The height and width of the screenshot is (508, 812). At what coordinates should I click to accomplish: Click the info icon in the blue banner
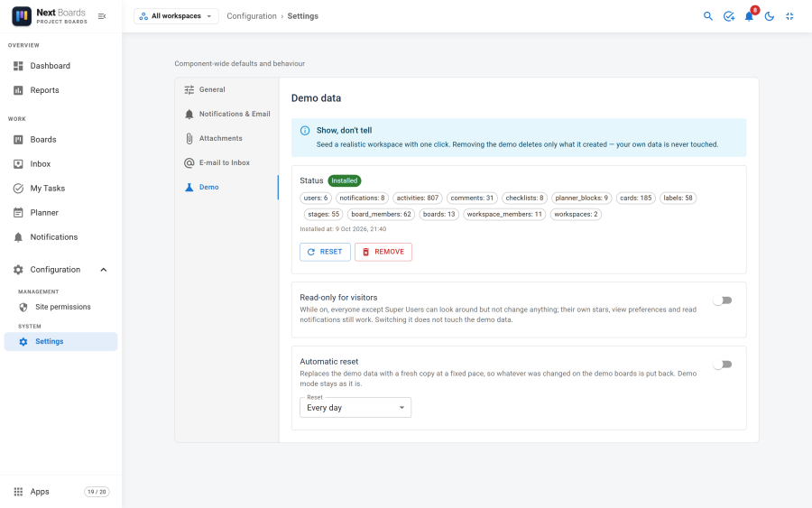[x=305, y=131]
